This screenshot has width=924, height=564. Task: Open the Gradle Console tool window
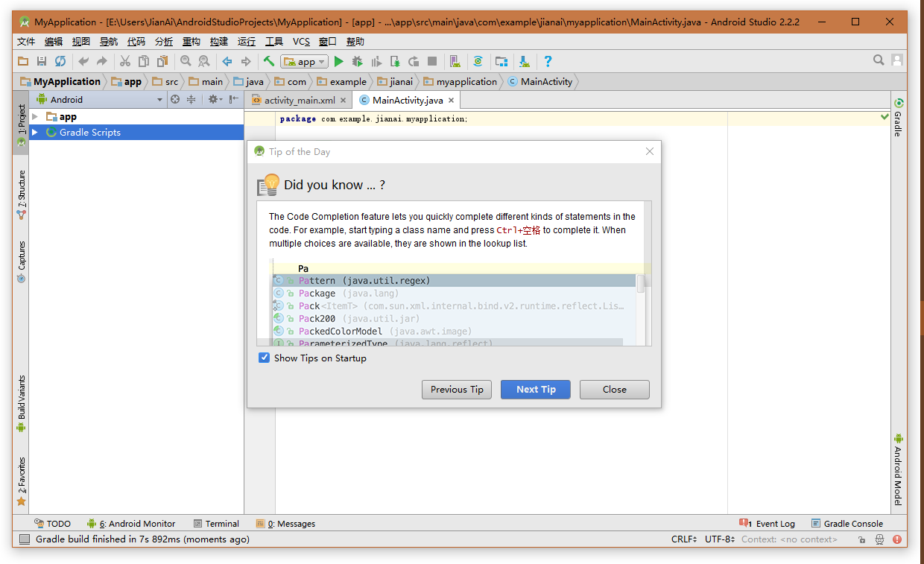847,524
